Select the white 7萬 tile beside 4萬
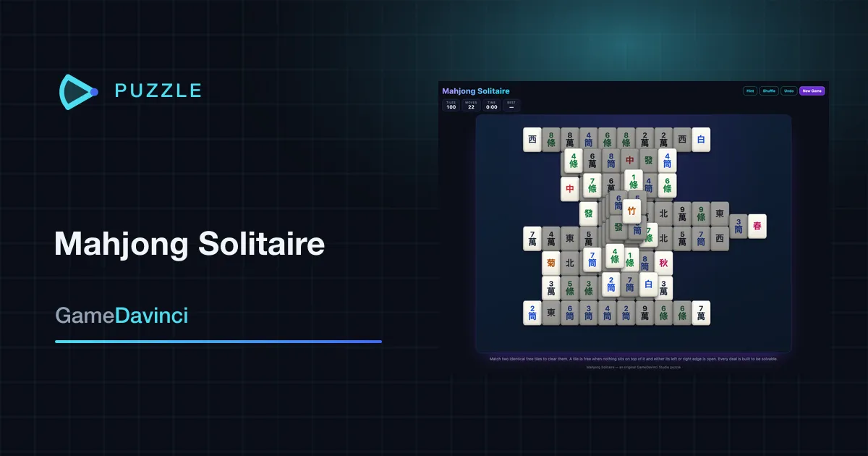This screenshot has width=868, height=456. point(532,238)
